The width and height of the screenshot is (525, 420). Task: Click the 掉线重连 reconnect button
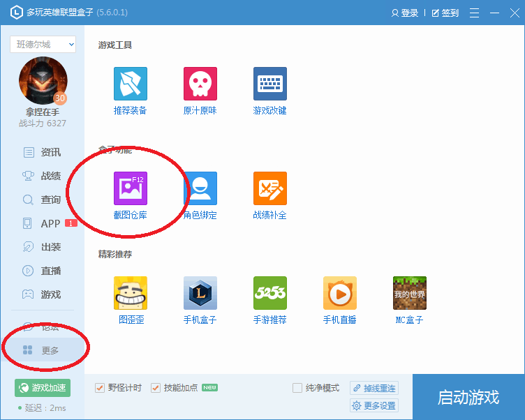[x=374, y=388]
